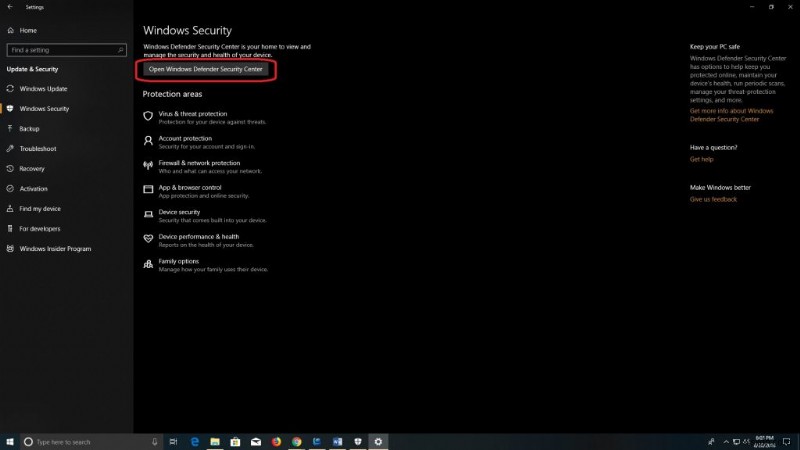Open Find my device settings
The height and width of the screenshot is (450, 800).
pos(34,209)
